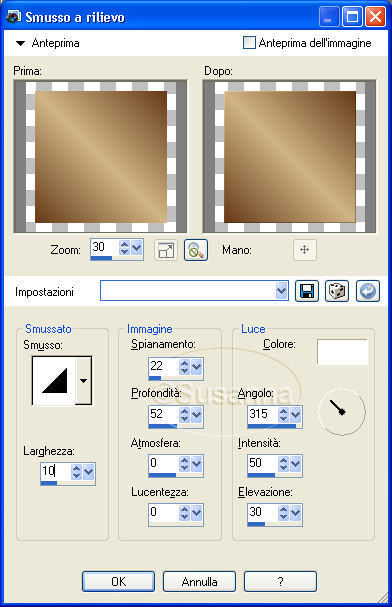
Task: Increase Profondità with the spinner arrows
Action: coord(184,411)
